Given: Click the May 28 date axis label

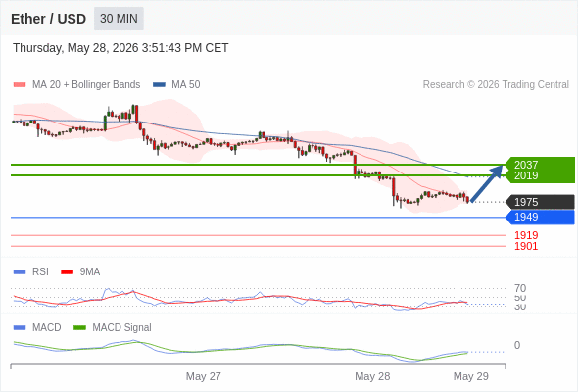Looking at the screenshot, I should pyautogui.click(x=372, y=376).
